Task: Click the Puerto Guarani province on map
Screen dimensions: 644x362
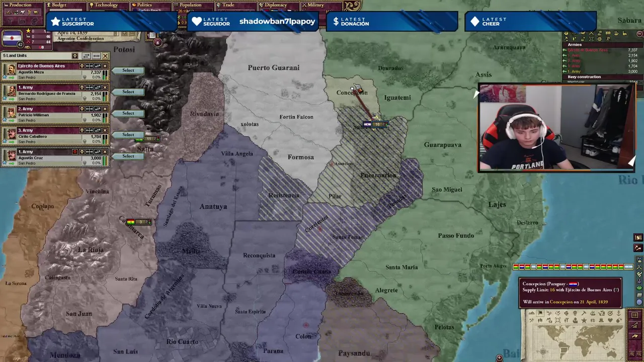Action: click(273, 67)
